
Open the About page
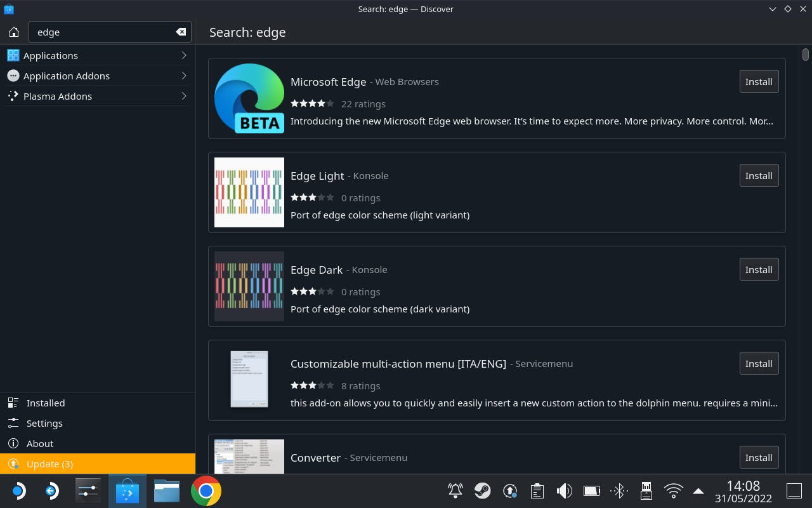(x=98, y=443)
